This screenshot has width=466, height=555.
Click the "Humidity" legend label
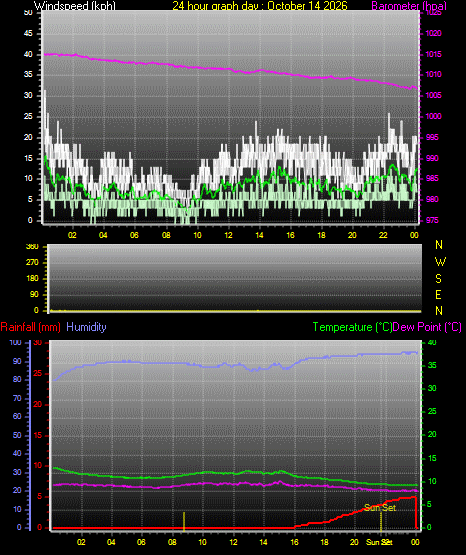pos(86,327)
